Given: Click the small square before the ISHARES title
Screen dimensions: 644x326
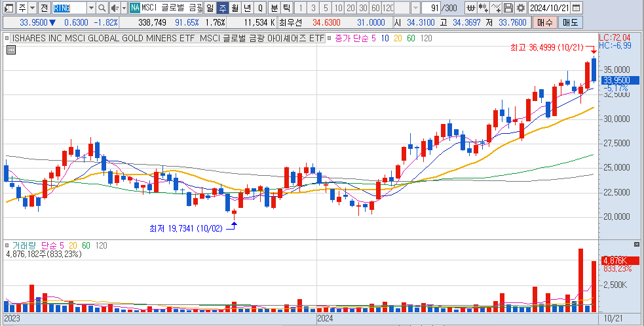Looking at the screenshot, I should coord(7,38).
